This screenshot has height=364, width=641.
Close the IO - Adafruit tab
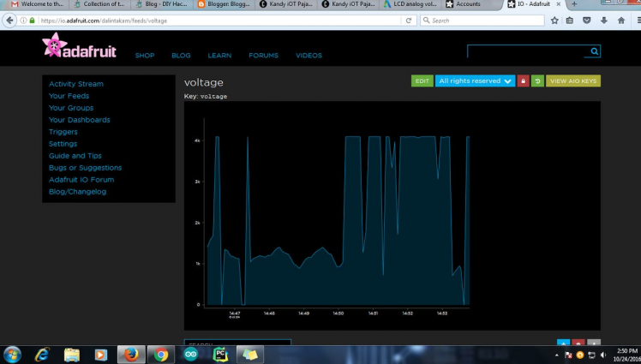pos(559,4)
